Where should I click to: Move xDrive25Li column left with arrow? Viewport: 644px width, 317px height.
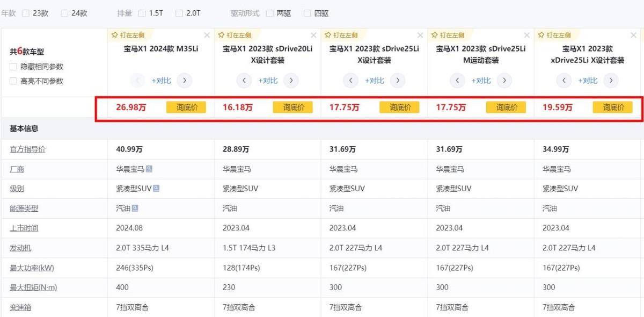pyautogui.click(x=564, y=81)
